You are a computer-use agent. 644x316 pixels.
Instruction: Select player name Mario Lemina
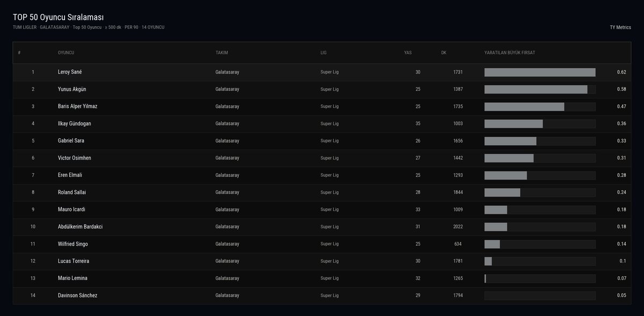72,278
